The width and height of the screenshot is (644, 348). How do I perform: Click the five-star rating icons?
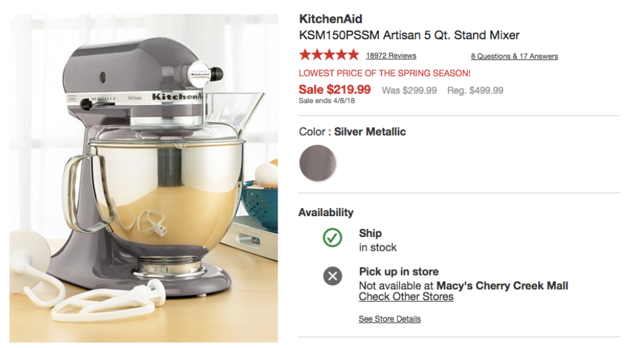[x=329, y=55]
